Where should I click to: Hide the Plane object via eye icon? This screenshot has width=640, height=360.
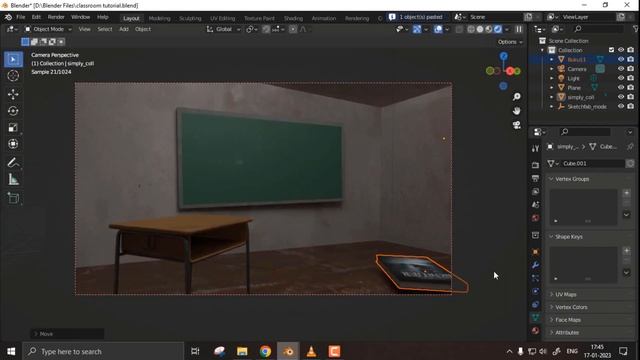[x=621, y=87]
